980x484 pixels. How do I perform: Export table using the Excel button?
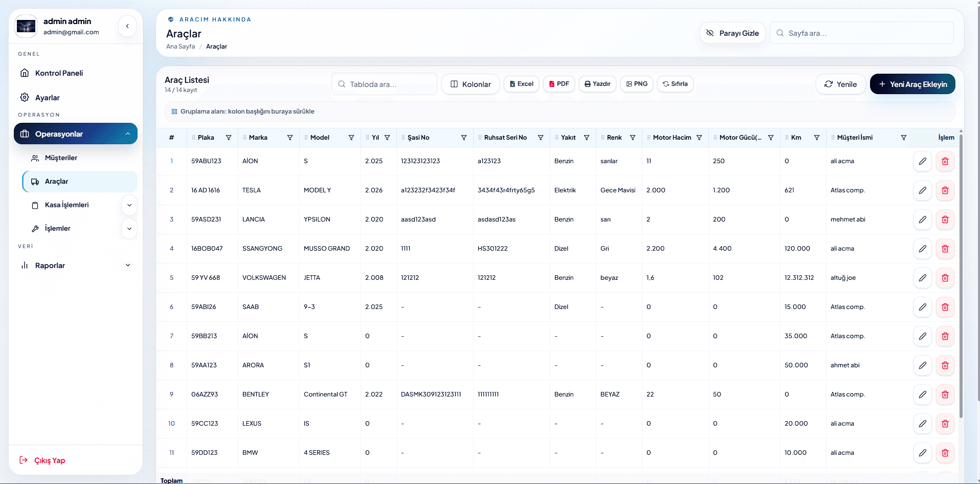click(x=521, y=84)
